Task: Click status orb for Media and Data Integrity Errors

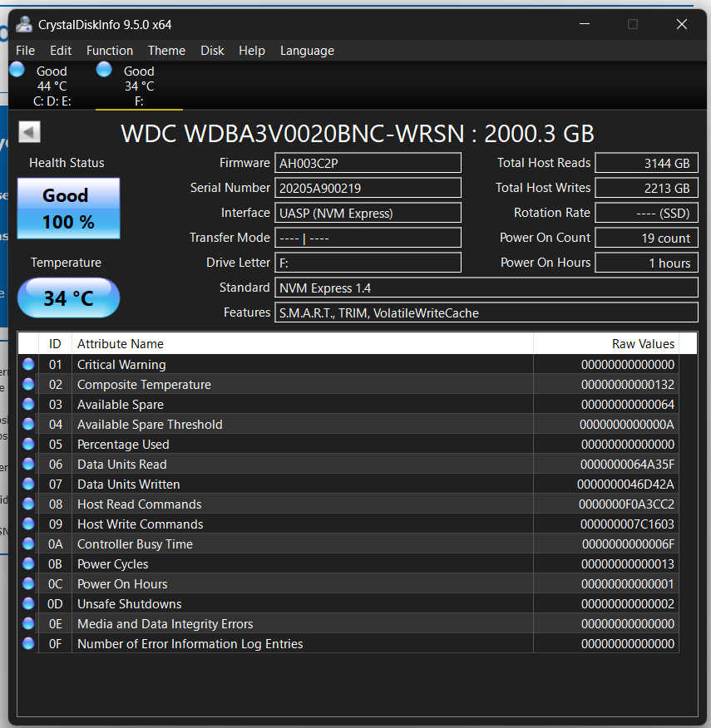Action: [x=28, y=624]
